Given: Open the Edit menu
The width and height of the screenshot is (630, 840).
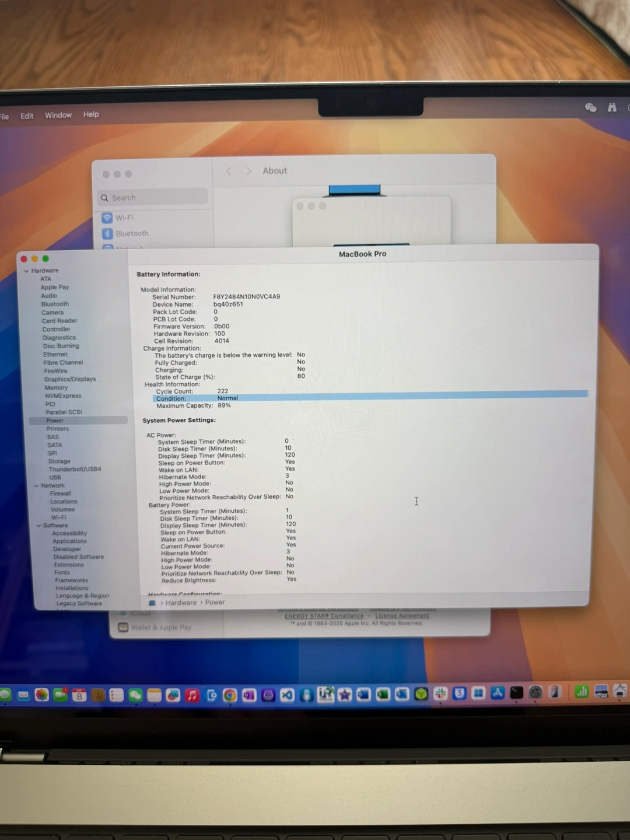Looking at the screenshot, I should tap(27, 116).
